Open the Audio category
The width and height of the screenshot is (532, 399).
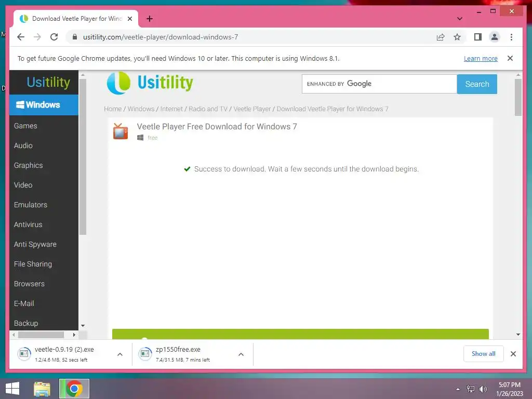click(23, 145)
